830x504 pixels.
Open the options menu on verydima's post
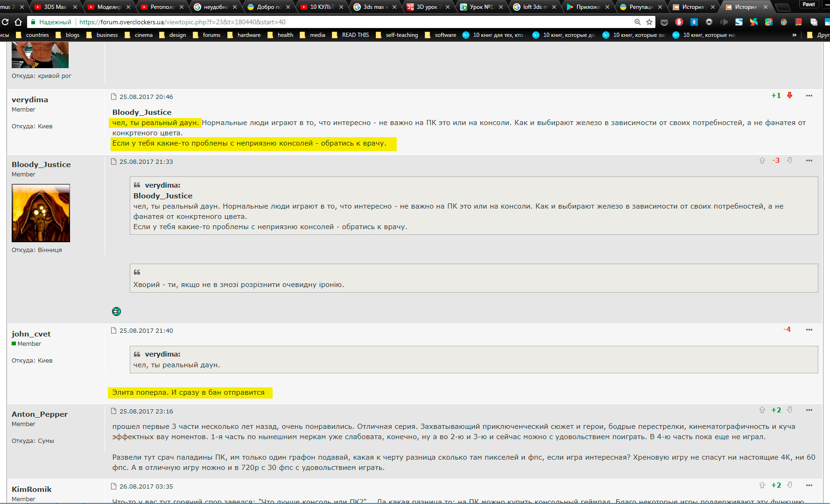(809, 96)
